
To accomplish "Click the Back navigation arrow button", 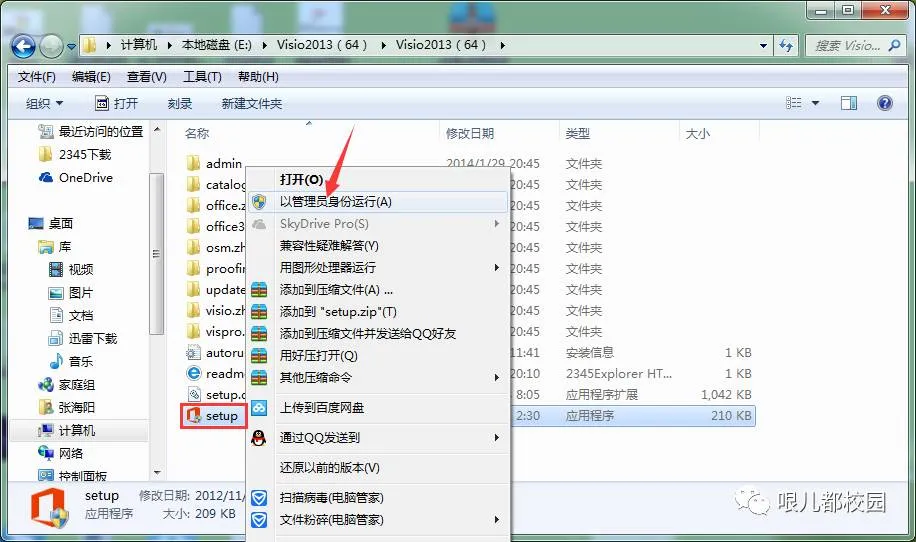I will (x=23, y=46).
